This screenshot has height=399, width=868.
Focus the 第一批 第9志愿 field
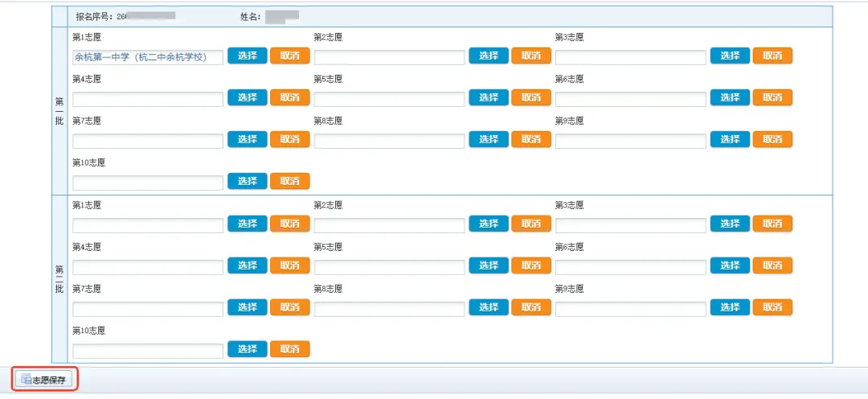click(631, 141)
